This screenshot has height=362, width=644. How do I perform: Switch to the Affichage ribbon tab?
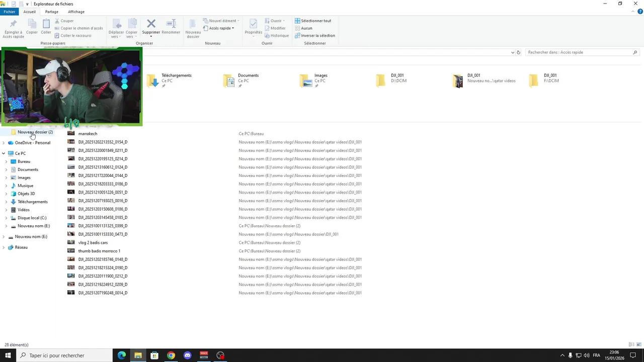(x=76, y=12)
